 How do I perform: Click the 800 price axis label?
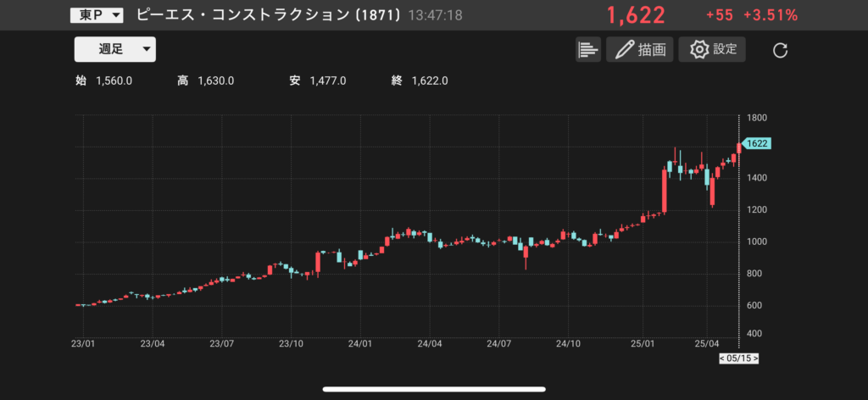(x=754, y=274)
